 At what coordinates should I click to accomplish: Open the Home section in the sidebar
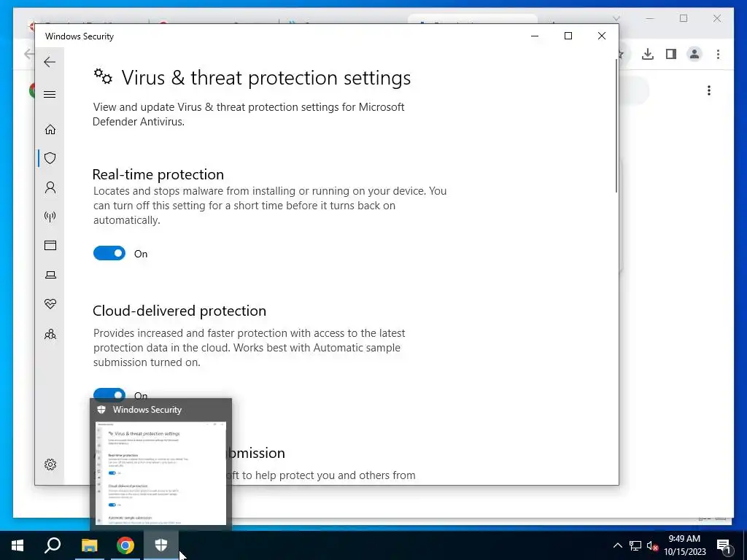point(50,130)
